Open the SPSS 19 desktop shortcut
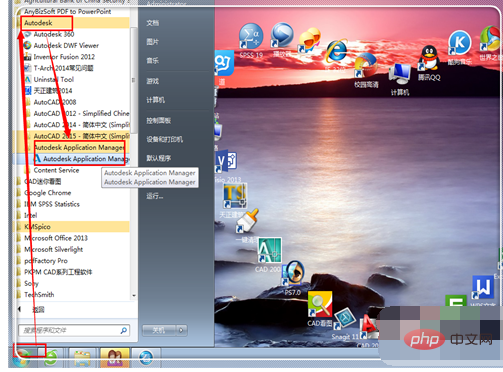The height and width of the screenshot is (372, 503). coord(251,40)
